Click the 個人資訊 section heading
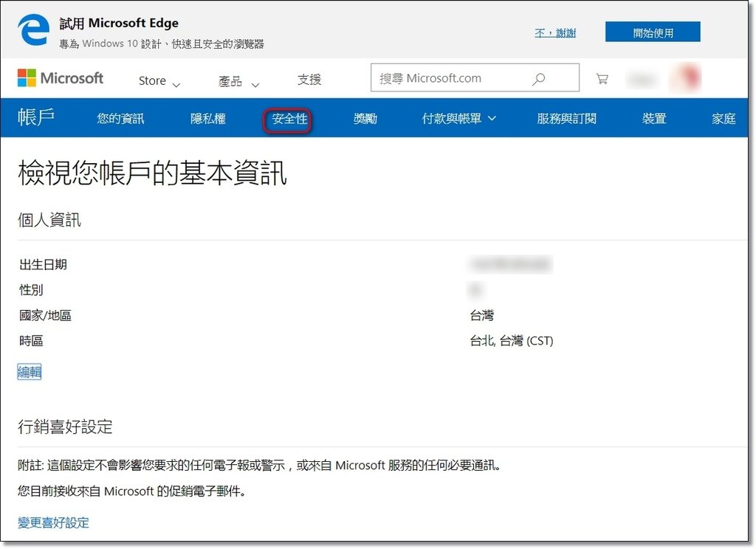Screen dimensions: 756x549 pyautogui.click(x=49, y=220)
